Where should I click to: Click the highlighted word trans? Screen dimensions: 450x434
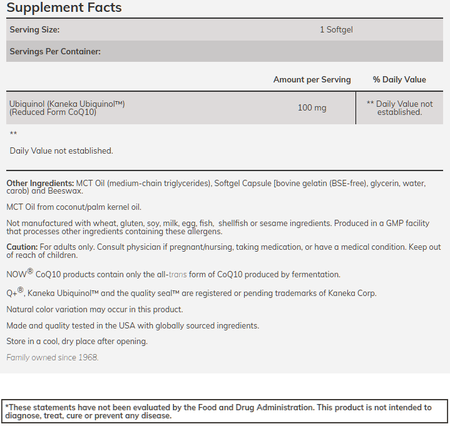(178, 274)
